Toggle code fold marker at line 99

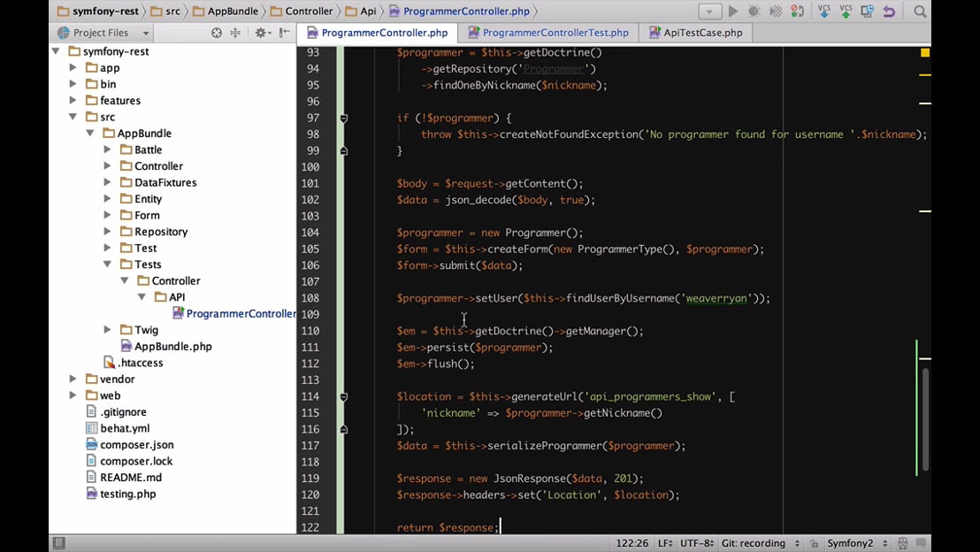tap(343, 150)
